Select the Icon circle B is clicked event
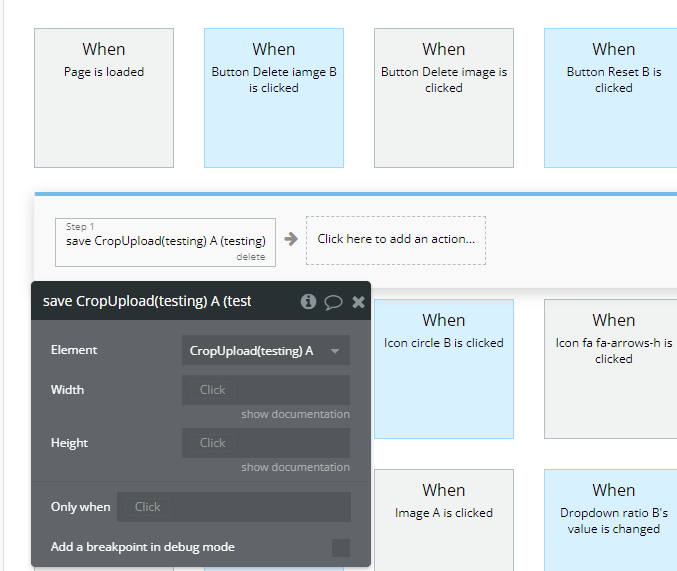Image resolution: width=677 pixels, height=571 pixels. pyautogui.click(x=444, y=368)
